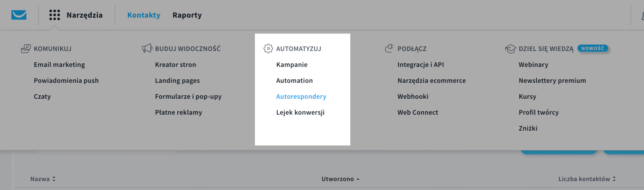
Task: Open the Kontakty tab
Action: click(144, 15)
